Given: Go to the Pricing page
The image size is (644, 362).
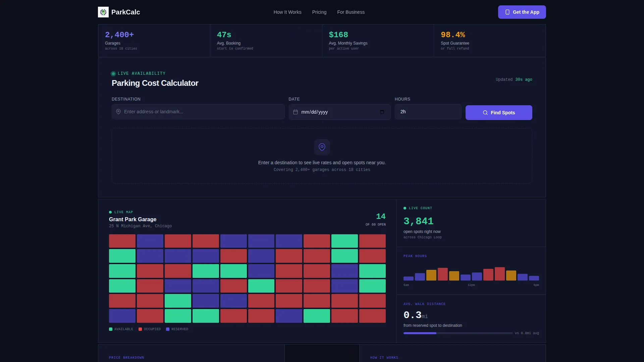Looking at the screenshot, I should pos(319,12).
